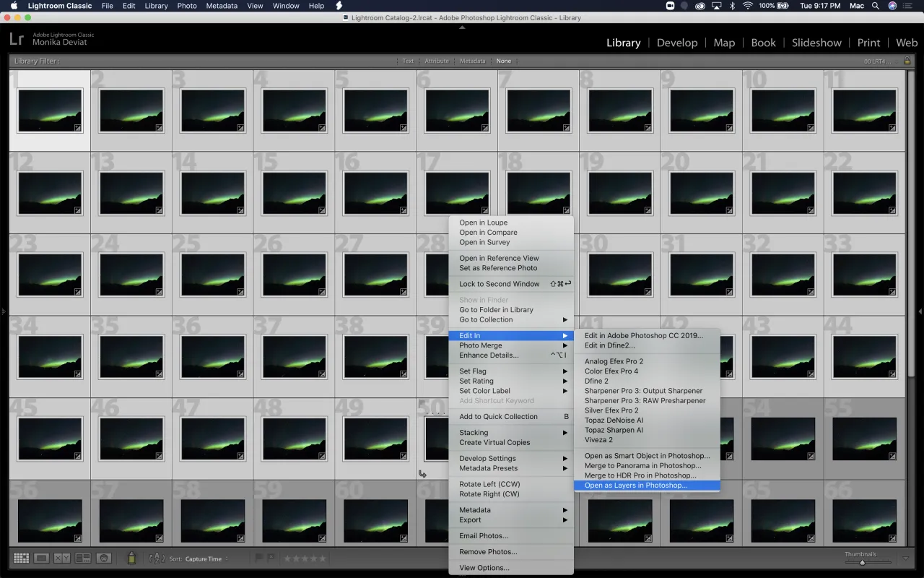Expand the left panel via side arrow
The image size is (924, 578).
coord(3,312)
